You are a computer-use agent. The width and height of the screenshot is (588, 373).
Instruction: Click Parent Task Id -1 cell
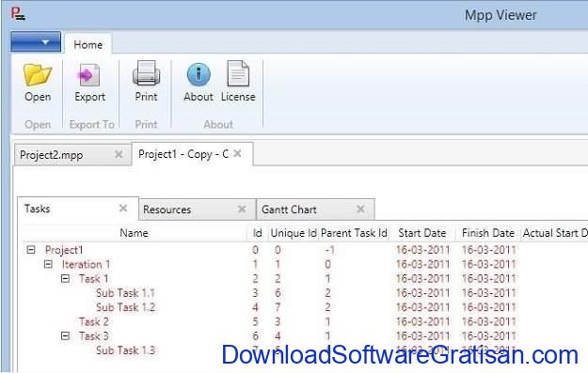tap(329, 250)
